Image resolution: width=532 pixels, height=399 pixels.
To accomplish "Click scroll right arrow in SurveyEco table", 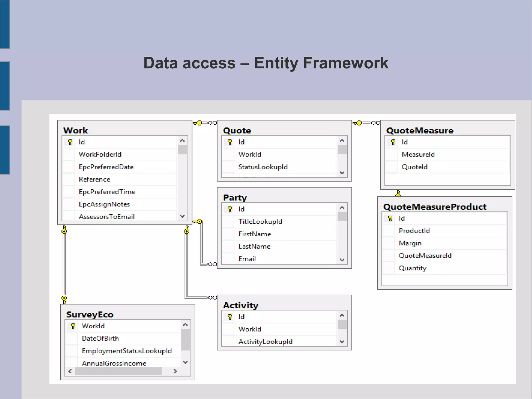I will pos(175,371).
